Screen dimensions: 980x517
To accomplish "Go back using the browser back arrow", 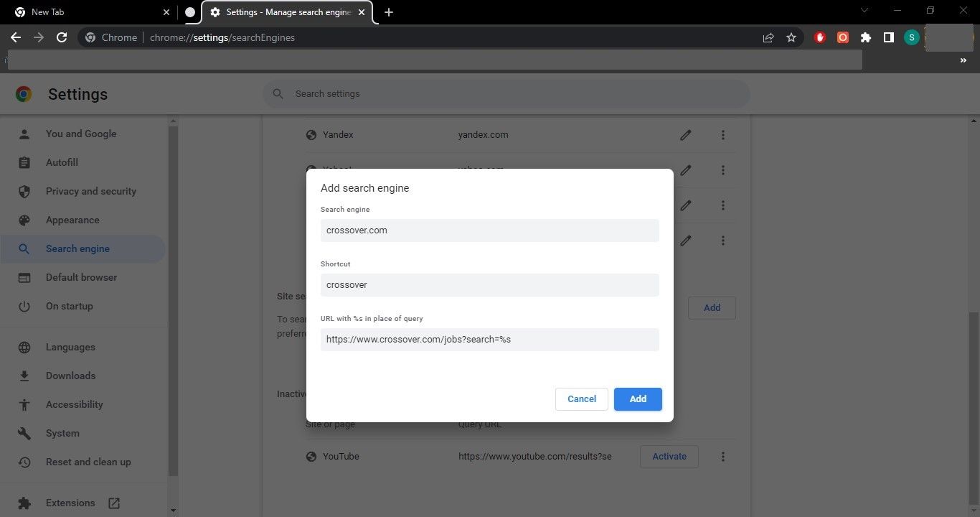I will tap(16, 37).
